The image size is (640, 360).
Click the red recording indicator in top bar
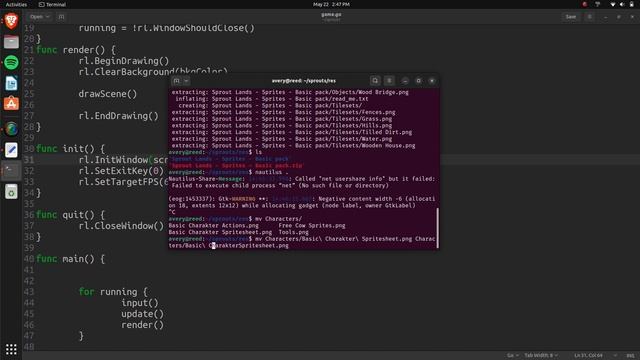pyautogui.click(x=584, y=4)
